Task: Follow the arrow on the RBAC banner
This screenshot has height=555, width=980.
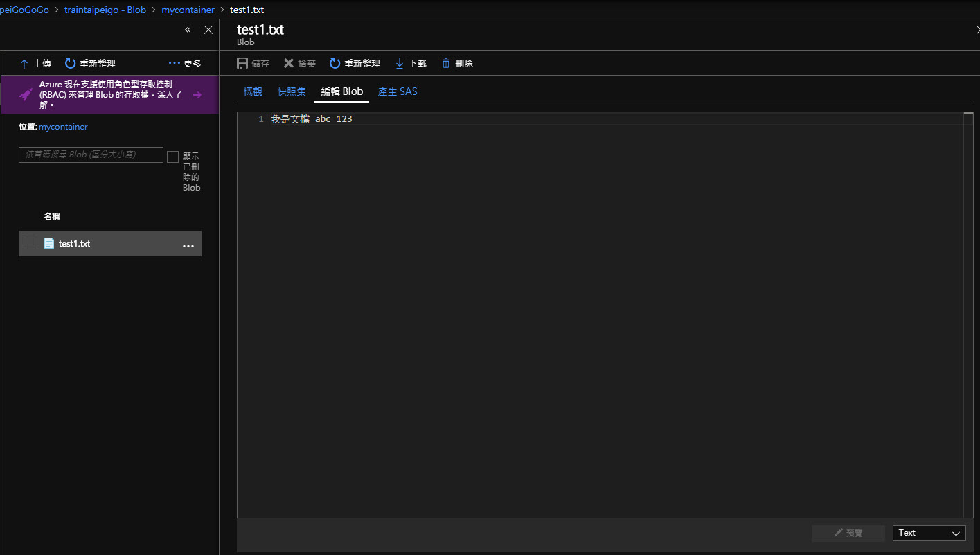Action: pos(197,95)
